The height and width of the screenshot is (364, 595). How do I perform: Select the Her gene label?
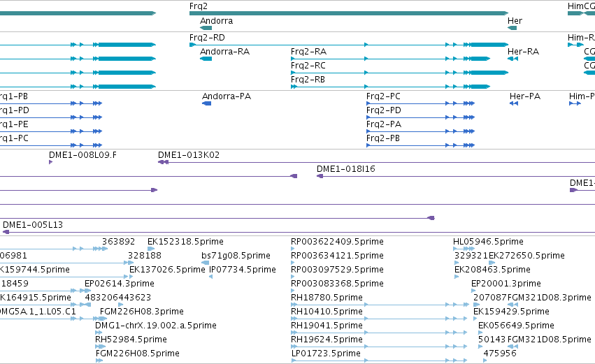[x=515, y=21]
